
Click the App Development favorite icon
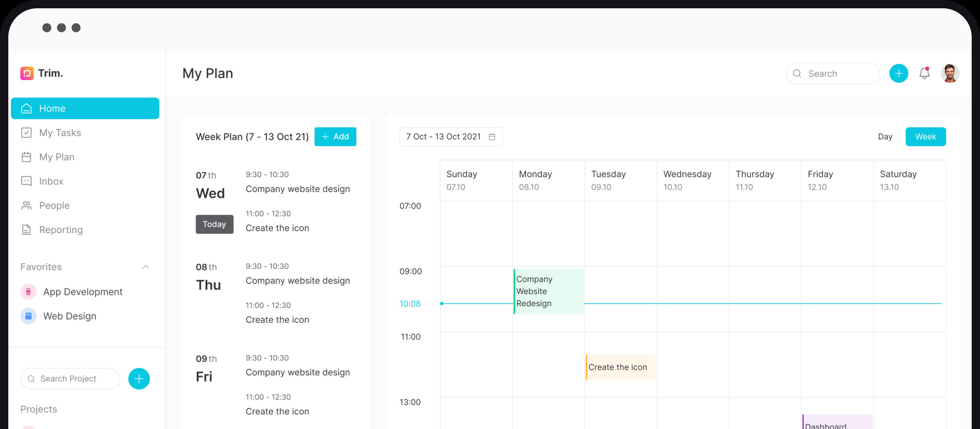(x=28, y=292)
